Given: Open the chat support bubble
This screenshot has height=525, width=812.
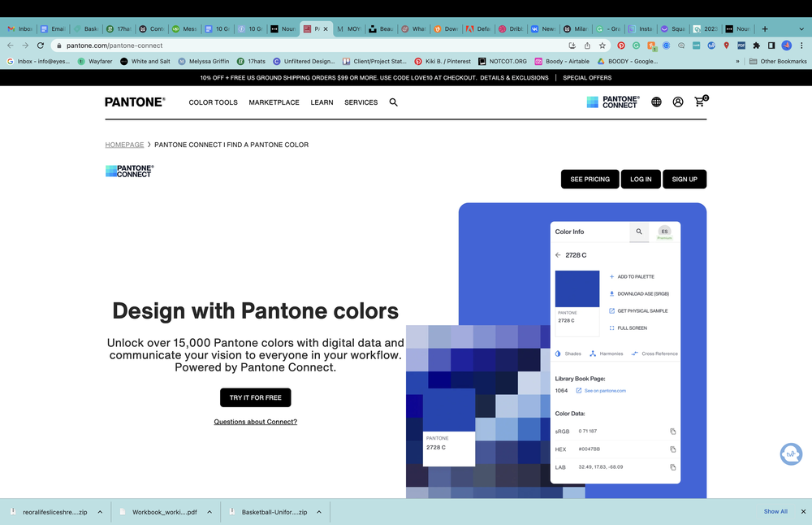Looking at the screenshot, I should [791, 454].
